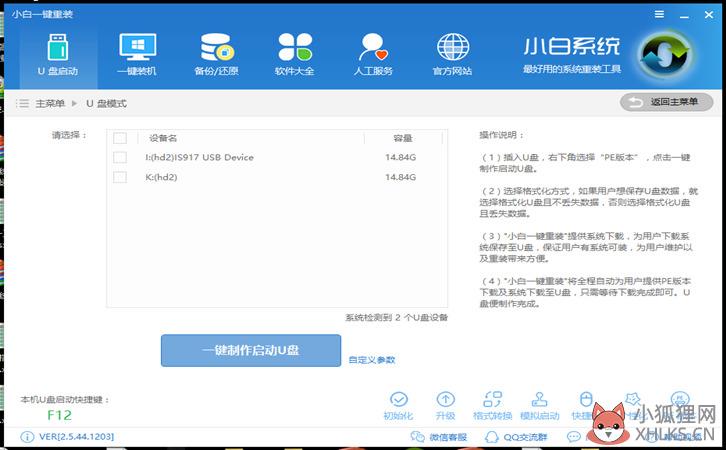
Task: Click U盘模式 breadcrumb text
Action: click(x=106, y=103)
